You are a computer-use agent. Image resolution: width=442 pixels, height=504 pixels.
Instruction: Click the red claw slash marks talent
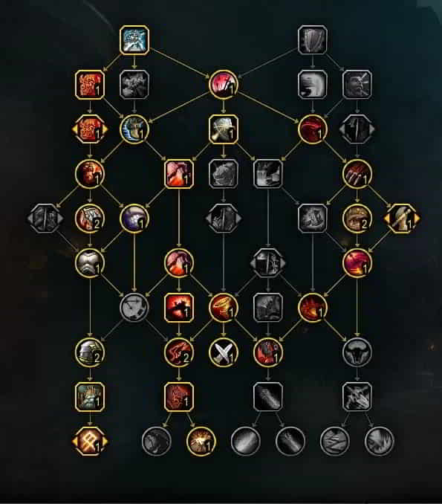click(357, 174)
